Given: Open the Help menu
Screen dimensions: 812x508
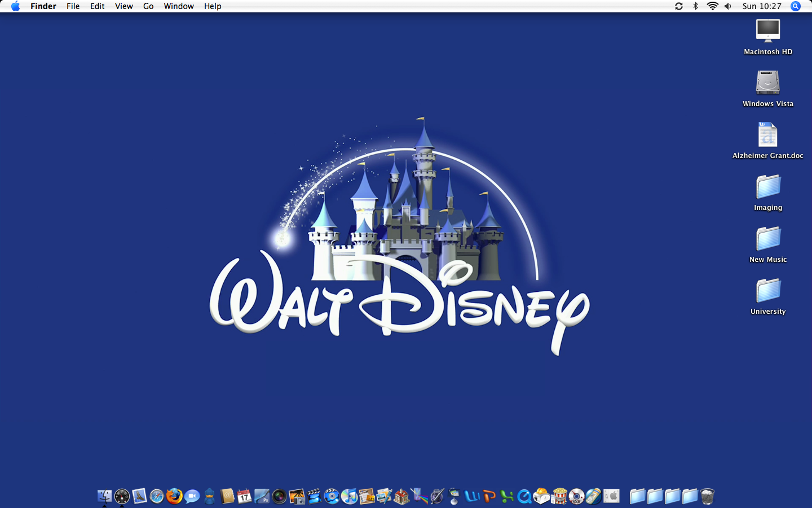Looking at the screenshot, I should 213,6.
